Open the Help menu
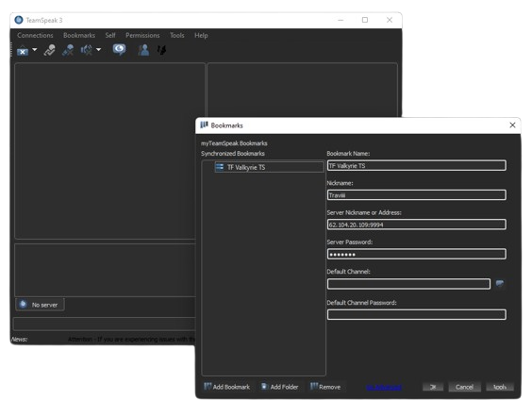 click(x=201, y=35)
